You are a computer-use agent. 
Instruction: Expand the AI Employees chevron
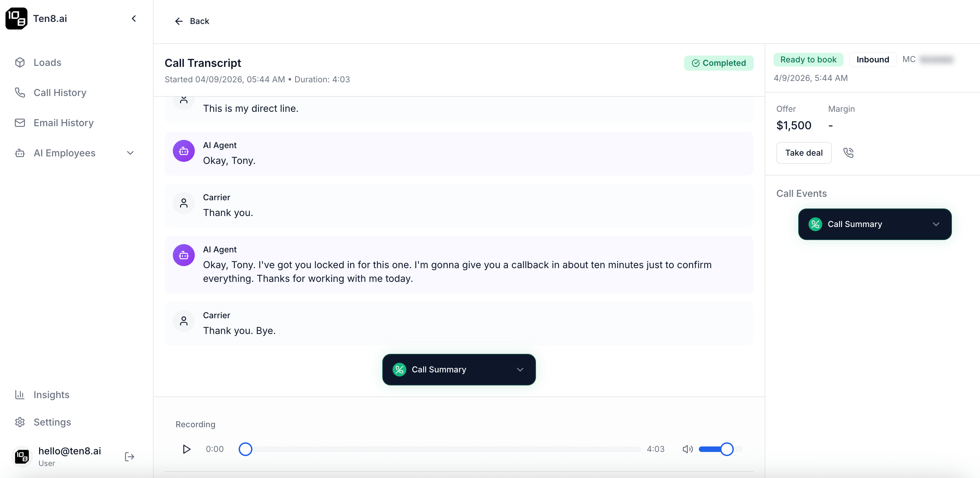point(130,153)
